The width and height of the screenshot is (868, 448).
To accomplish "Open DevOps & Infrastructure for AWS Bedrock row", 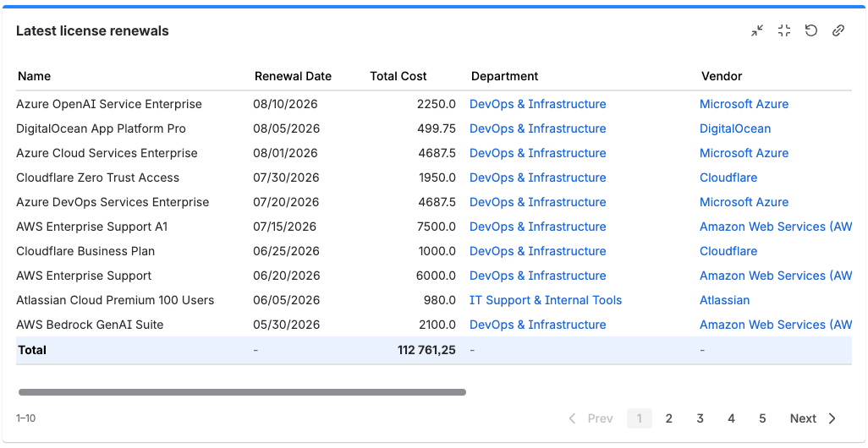I will click(537, 325).
